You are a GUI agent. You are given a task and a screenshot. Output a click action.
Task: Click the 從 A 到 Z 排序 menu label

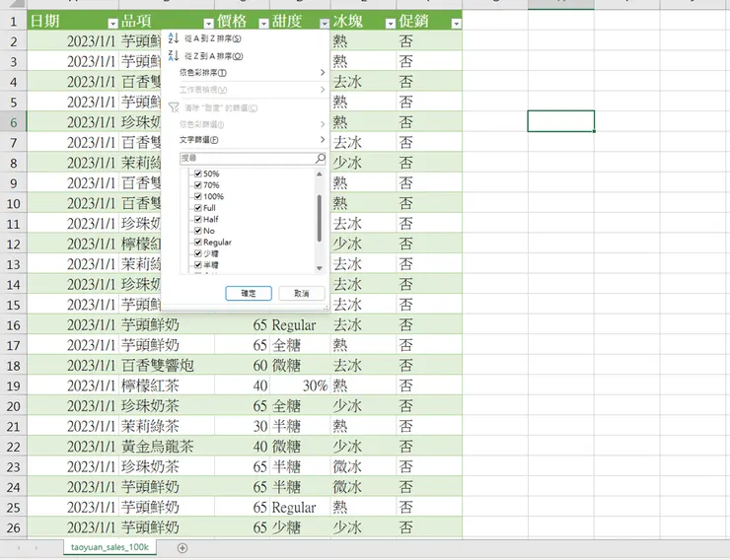pos(213,38)
